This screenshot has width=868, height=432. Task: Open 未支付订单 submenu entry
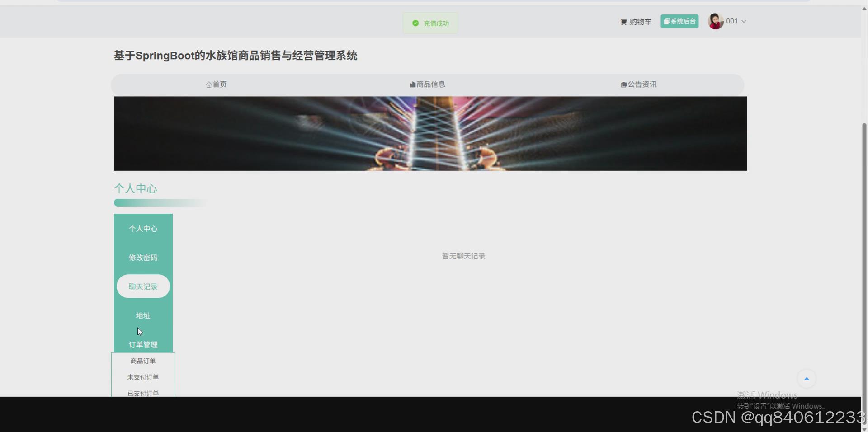(x=143, y=377)
